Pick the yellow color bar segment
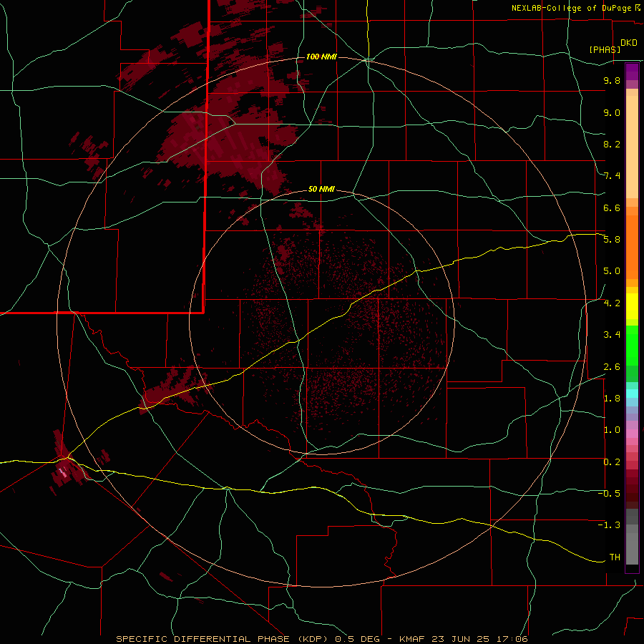Viewport: 644px width, 644px height. pyautogui.click(x=632, y=306)
